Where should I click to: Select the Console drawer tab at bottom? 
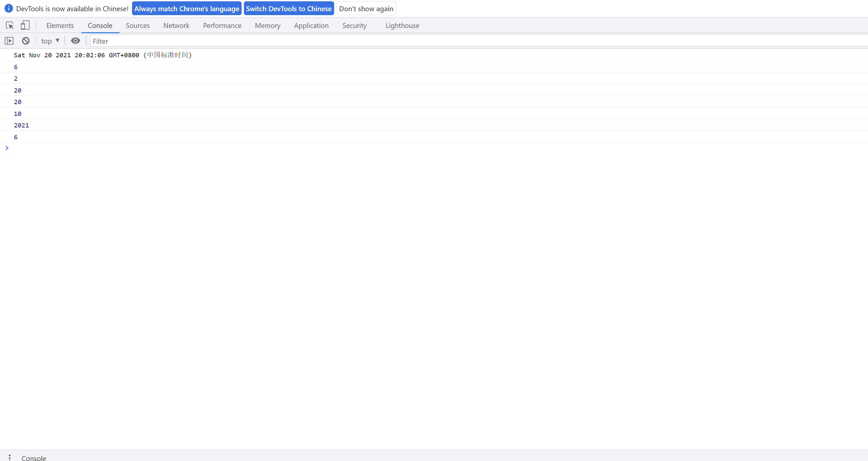coord(34,458)
